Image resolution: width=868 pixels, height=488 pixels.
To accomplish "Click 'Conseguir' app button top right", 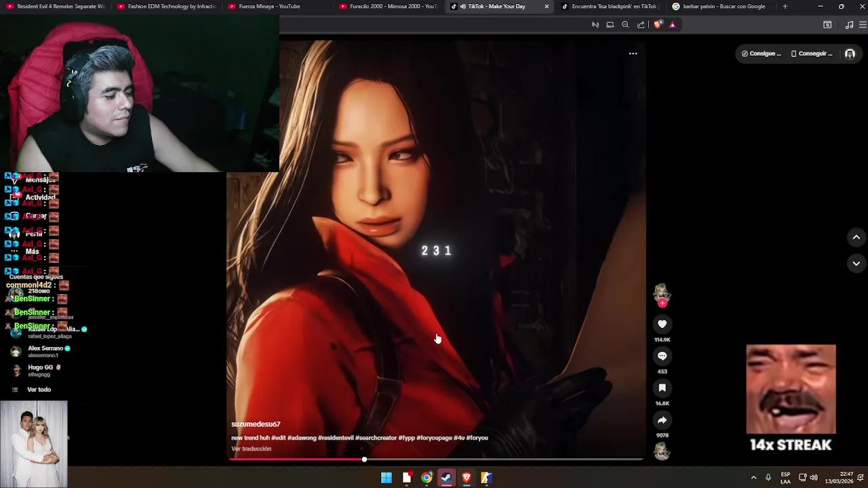I will pos(812,54).
